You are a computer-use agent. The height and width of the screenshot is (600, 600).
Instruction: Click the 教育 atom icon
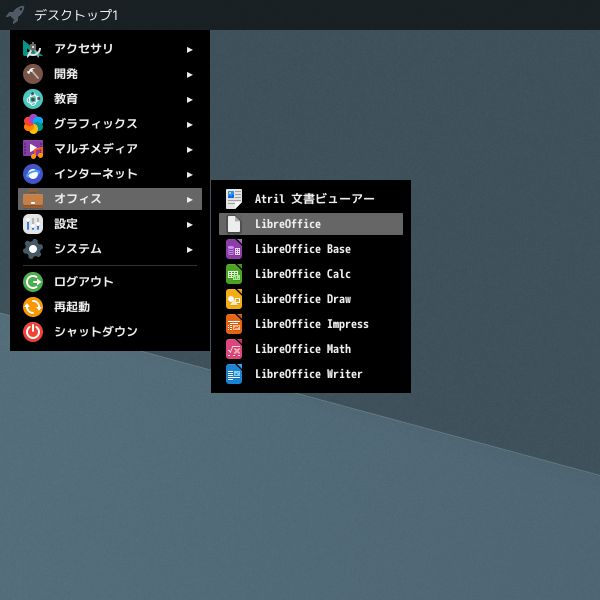pos(33,99)
